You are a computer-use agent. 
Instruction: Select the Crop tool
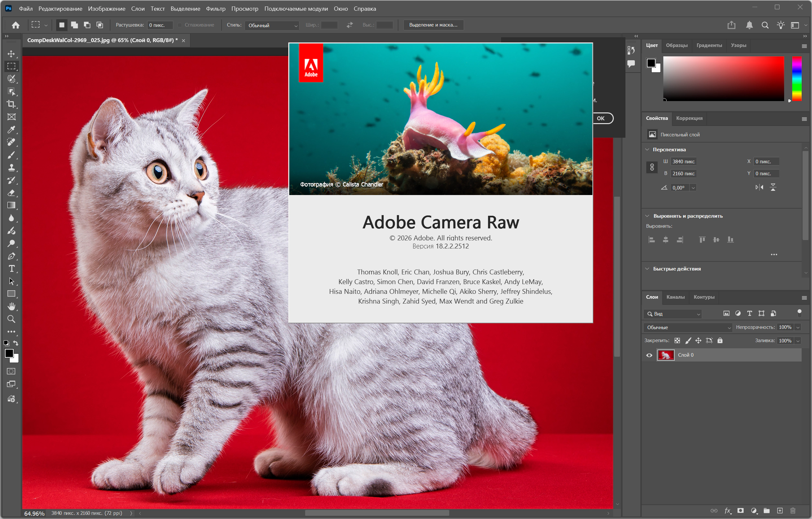click(x=11, y=104)
